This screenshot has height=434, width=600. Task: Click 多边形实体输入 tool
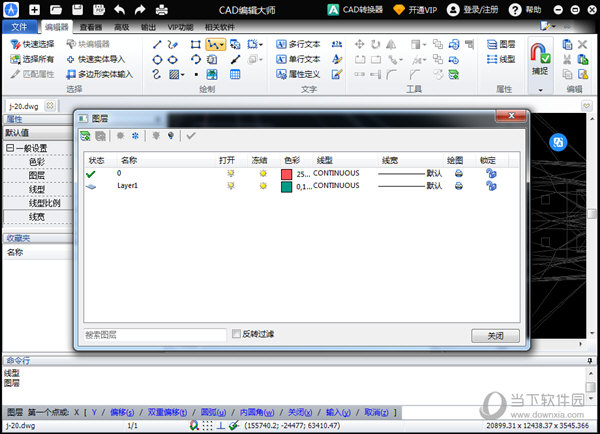click(x=99, y=74)
